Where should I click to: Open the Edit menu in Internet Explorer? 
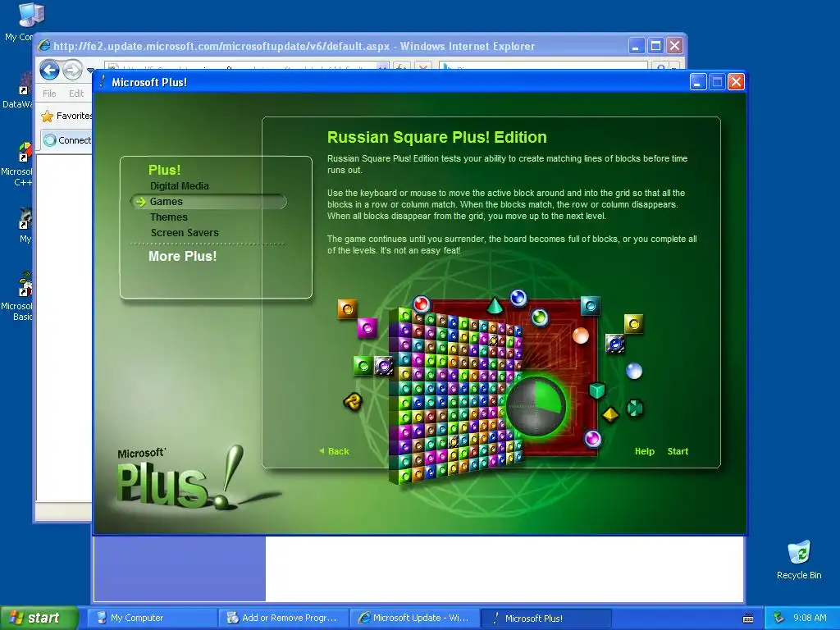(x=76, y=94)
